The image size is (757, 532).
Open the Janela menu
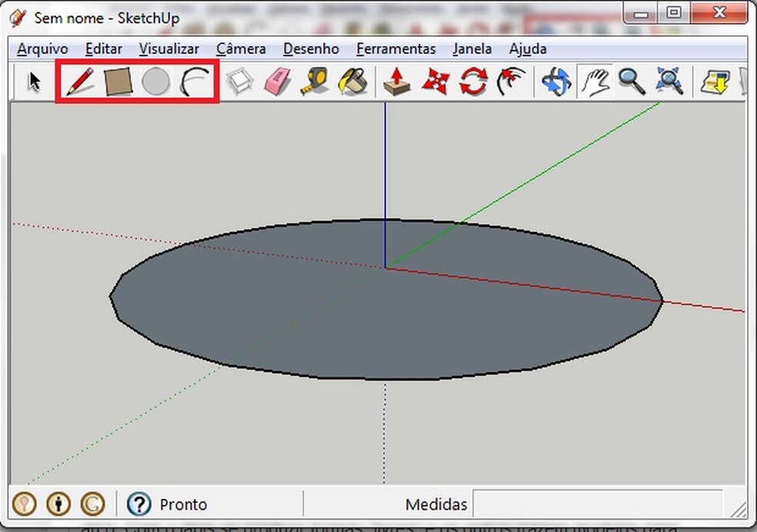point(472,48)
